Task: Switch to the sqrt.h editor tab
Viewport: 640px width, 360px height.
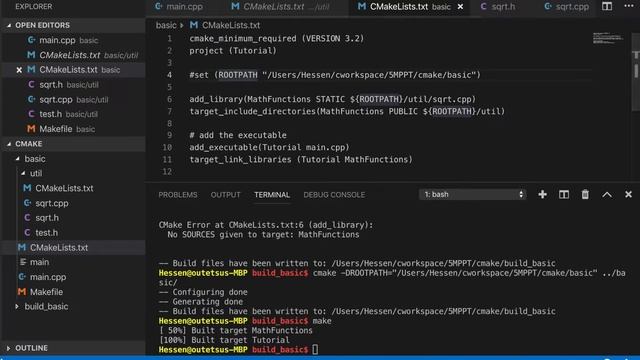Action: [498, 7]
